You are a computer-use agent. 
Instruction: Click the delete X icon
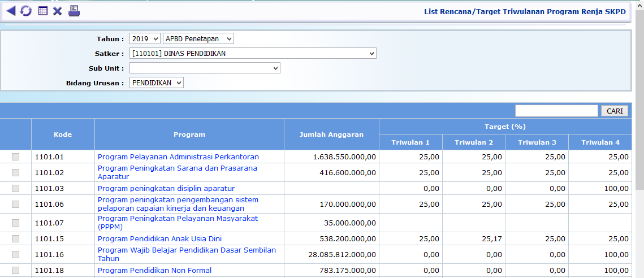pyautogui.click(x=57, y=11)
